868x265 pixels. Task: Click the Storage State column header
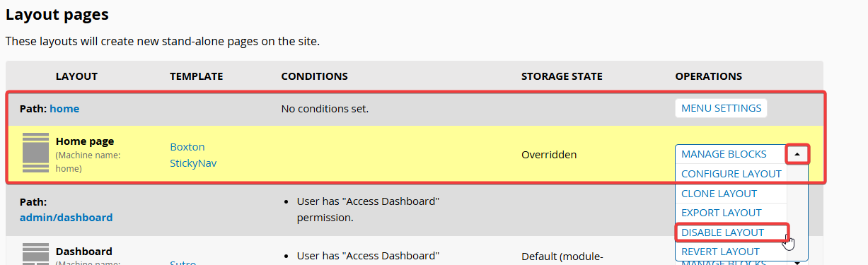(x=562, y=76)
